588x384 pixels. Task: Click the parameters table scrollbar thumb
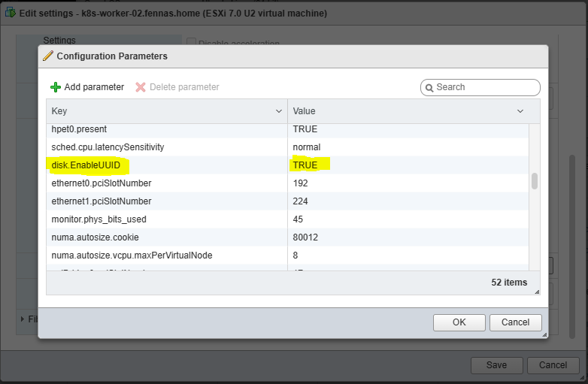click(535, 181)
